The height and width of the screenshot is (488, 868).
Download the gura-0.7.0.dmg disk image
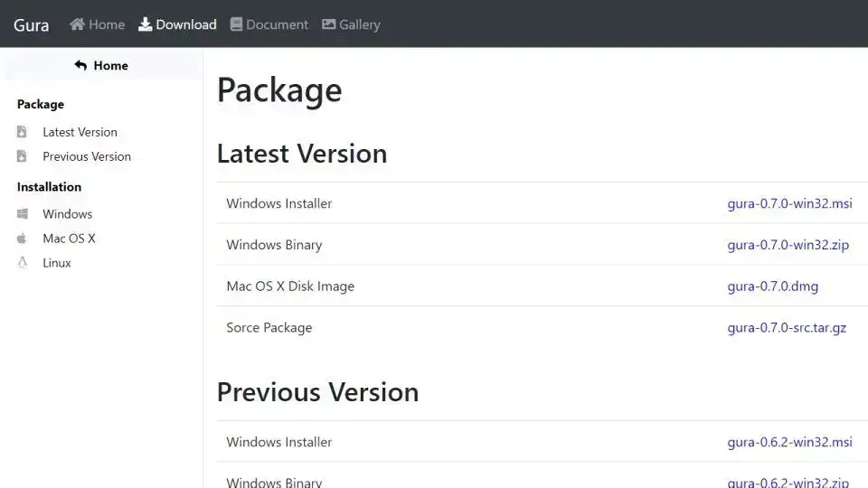[x=772, y=286]
